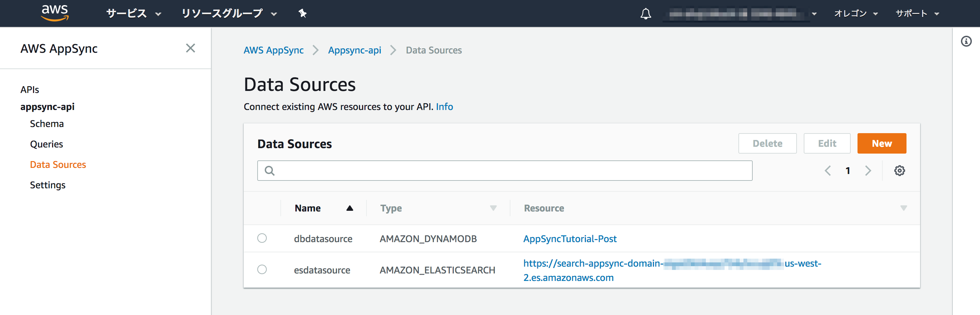Click the New button to create a data source

[882, 143]
